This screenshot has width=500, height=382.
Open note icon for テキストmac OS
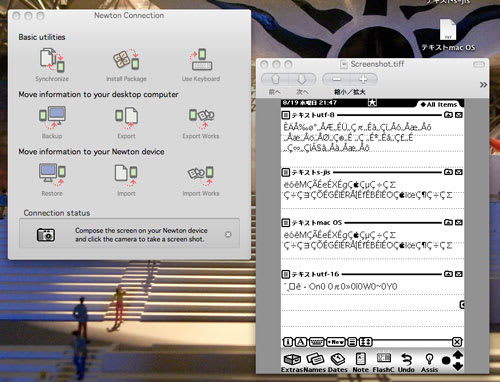pyautogui.click(x=286, y=222)
